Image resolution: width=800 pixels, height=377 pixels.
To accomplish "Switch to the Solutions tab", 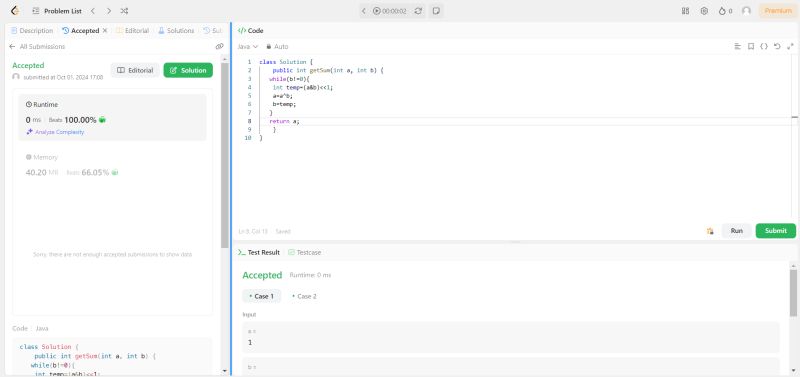I will (x=176, y=31).
